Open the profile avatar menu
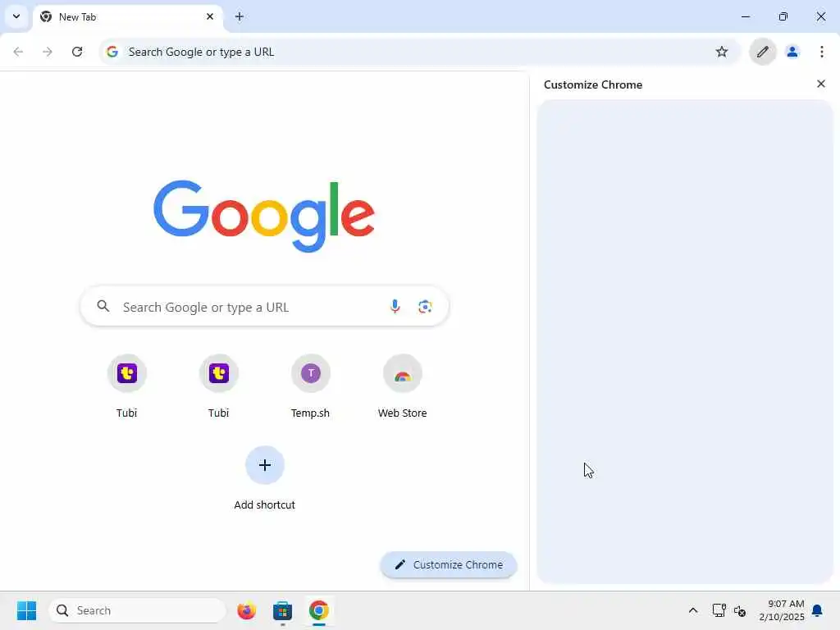This screenshot has height=630, width=840. 792,52
